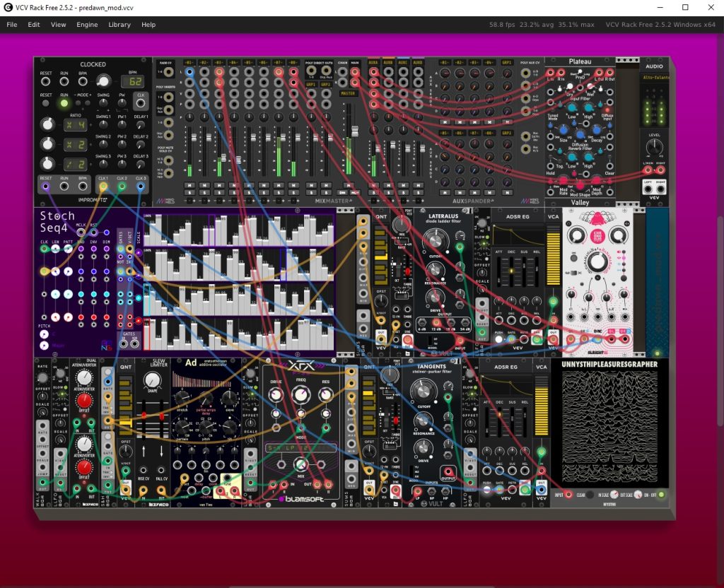Mute MixMaster track -01-
This screenshot has height=588, width=724.
(189, 186)
